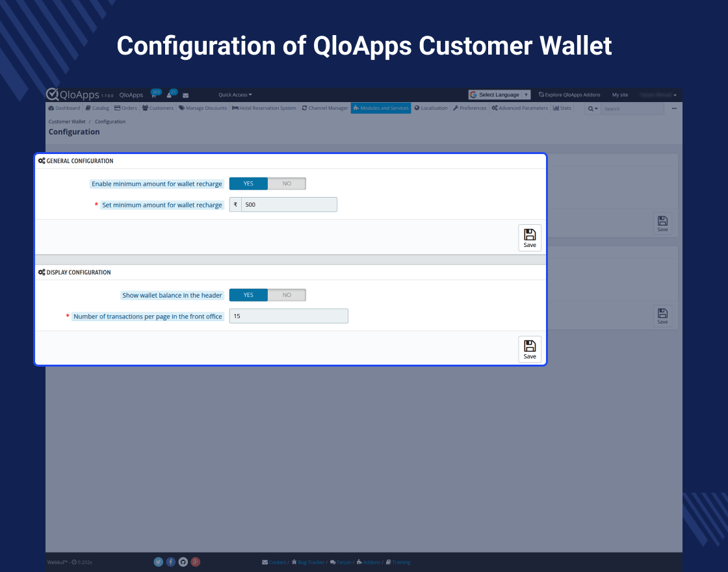
Task: Click the Twitter icon in footer
Action: [159, 562]
